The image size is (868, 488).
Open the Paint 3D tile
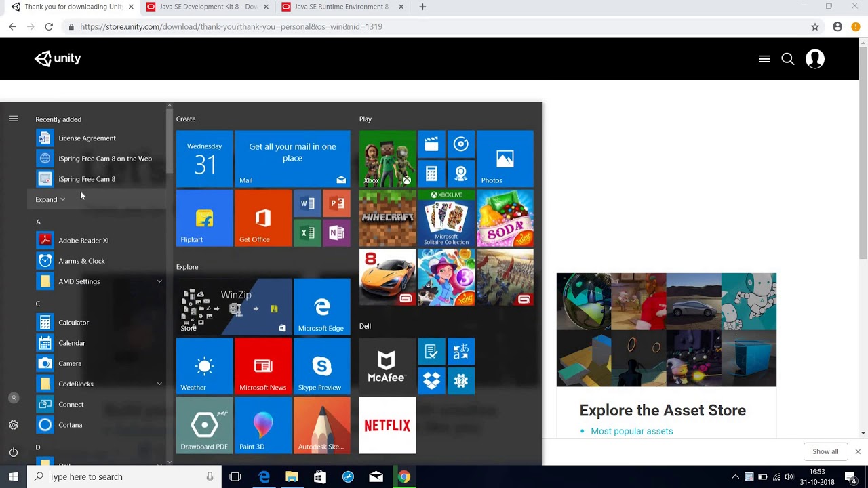pyautogui.click(x=263, y=425)
